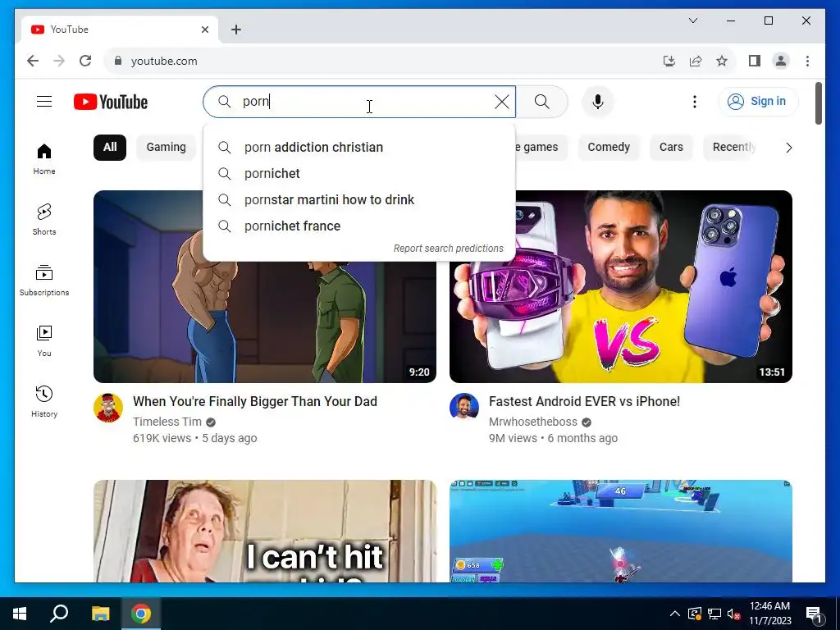Open the Windows Start menu

point(20,614)
